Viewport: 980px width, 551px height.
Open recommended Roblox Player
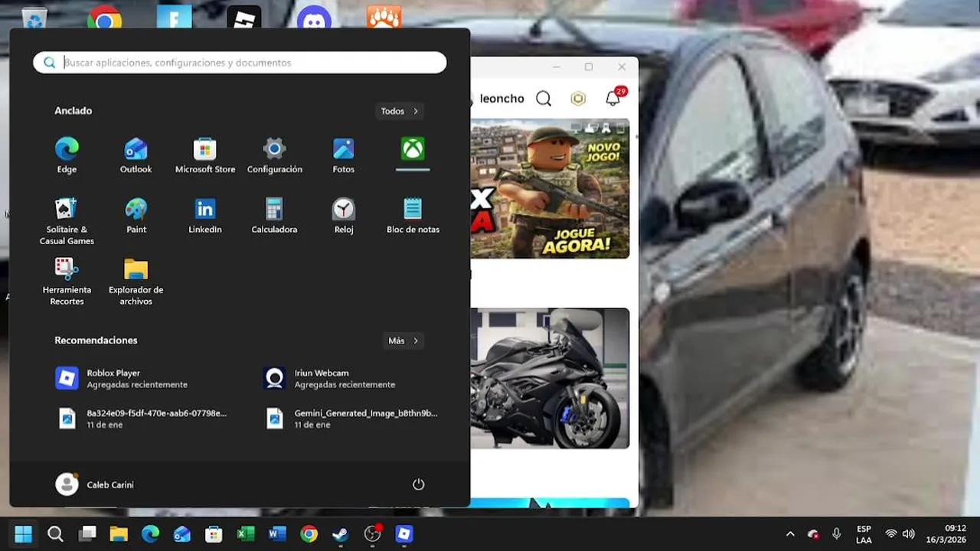(x=136, y=378)
